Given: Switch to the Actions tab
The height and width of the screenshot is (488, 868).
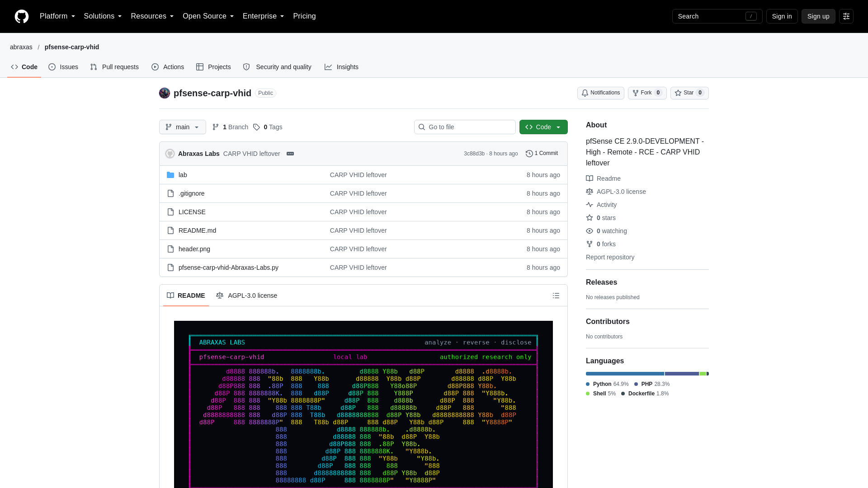Looking at the screenshot, I should click(x=168, y=67).
